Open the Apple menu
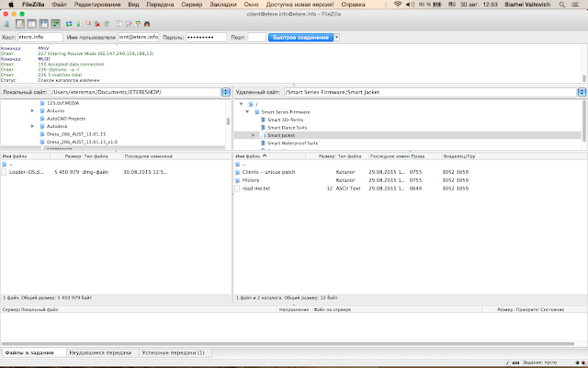Image resolution: width=588 pixels, height=368 pixels. (11, 5)
